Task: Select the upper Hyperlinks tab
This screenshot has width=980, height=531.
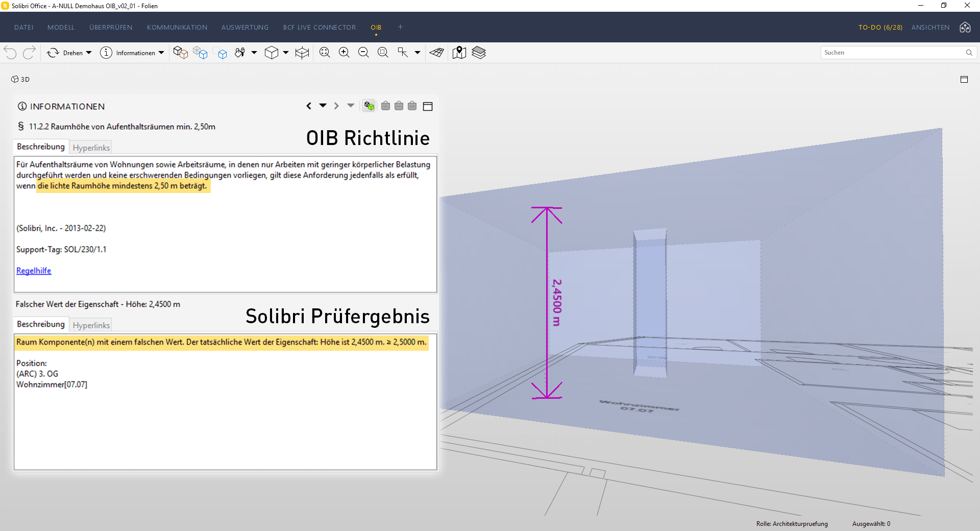Action: tap(91, 148)
